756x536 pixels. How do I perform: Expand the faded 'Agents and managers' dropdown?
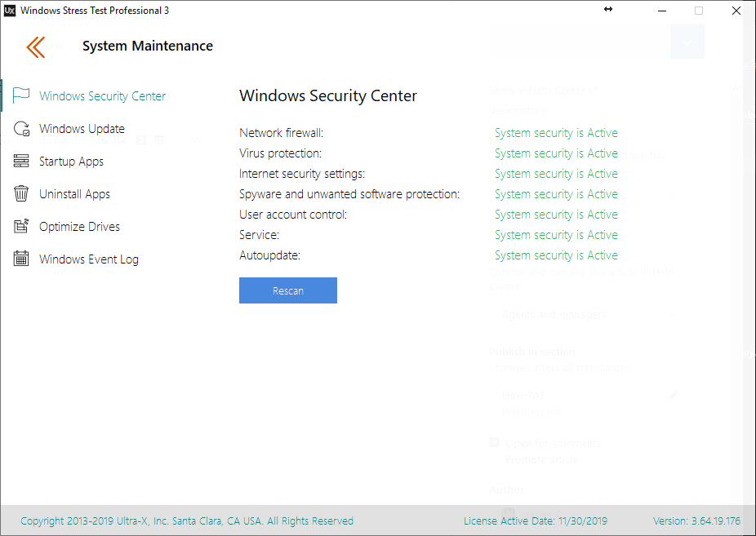point(588,315)
